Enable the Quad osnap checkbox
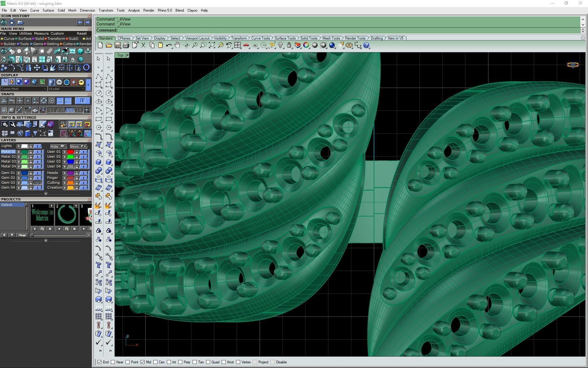The width and height of the screenshot is (588, 368). coord(208,362)
